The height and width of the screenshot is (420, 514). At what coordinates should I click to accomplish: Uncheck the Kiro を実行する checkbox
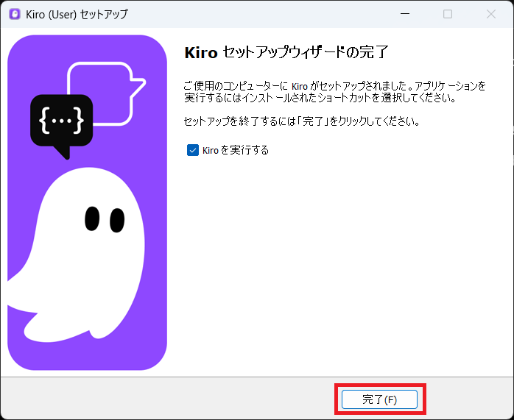[193, 150]
